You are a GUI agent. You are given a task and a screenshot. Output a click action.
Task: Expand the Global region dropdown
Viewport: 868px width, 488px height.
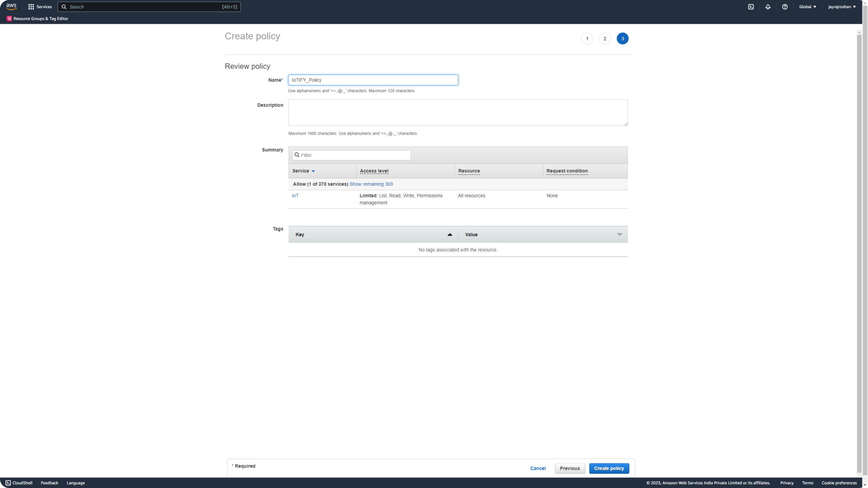pyautogui.click(x=807, y=7)
